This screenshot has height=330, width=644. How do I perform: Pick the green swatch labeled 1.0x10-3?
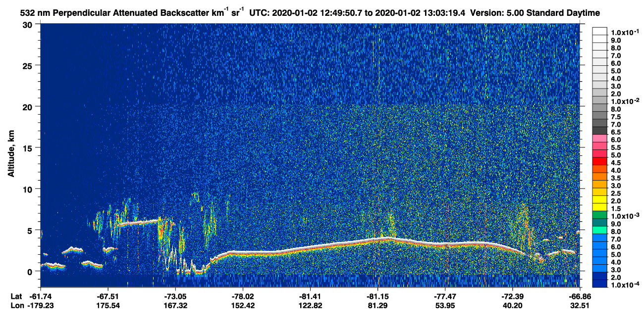600,215
